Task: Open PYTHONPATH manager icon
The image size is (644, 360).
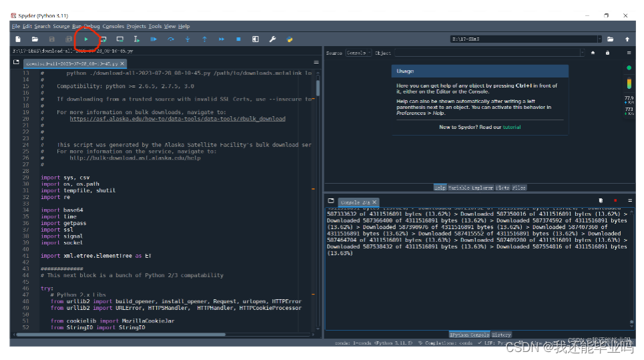Action: (x=290, y=39)
